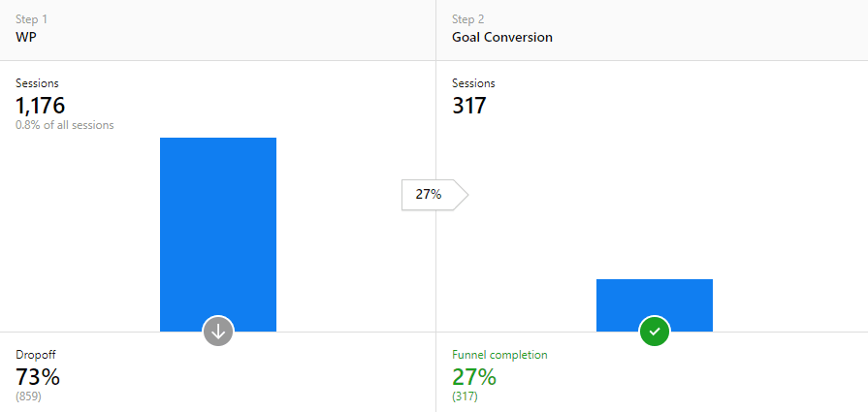The height and width of the screenshot is (412, 868).
Task: Click the Step 1 header label
Action: 33,19
